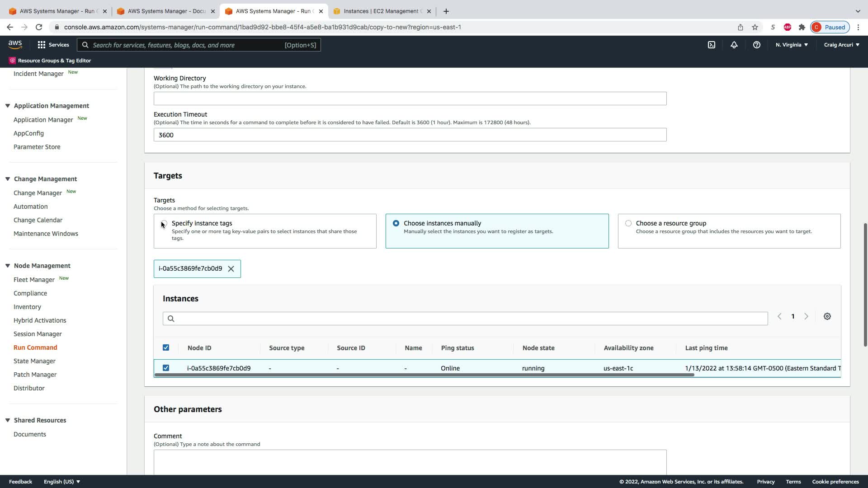This screenshot has height=488, width=868.
Task: Open instances table settings gear
Action: (827, 316)
